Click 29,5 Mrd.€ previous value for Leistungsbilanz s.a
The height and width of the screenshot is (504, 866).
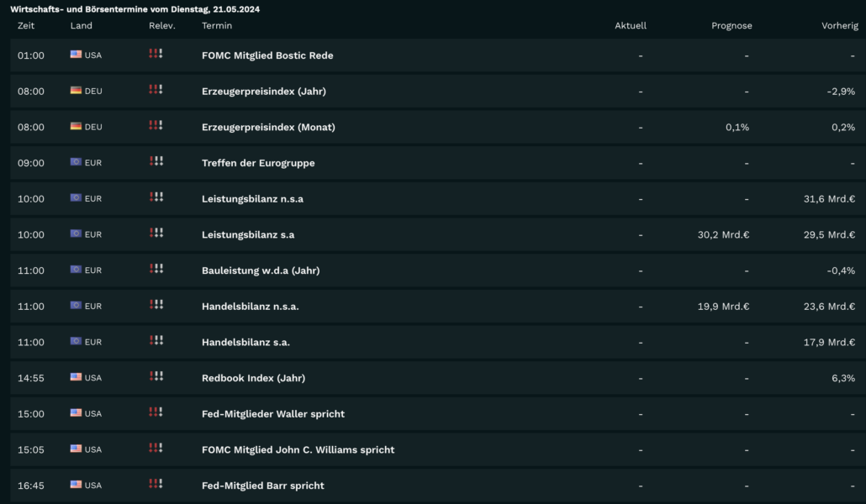click(x=829, y=234)
